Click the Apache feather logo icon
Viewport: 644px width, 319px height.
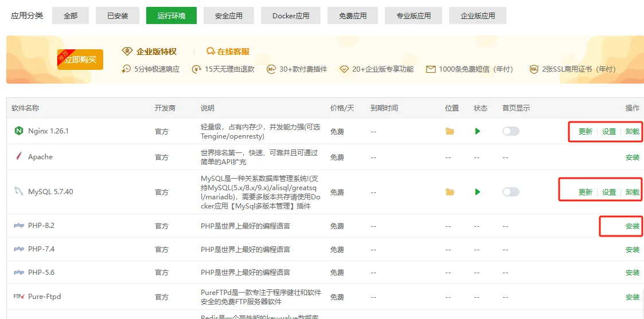pyautogui.click(x=18, y=156)
